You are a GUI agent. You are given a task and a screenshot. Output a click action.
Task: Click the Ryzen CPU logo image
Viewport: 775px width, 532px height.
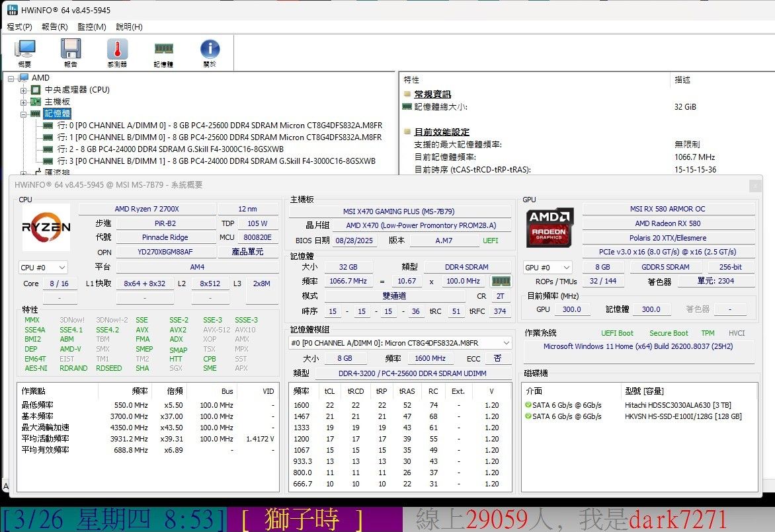pyautogui.click(x=46, y=228)
